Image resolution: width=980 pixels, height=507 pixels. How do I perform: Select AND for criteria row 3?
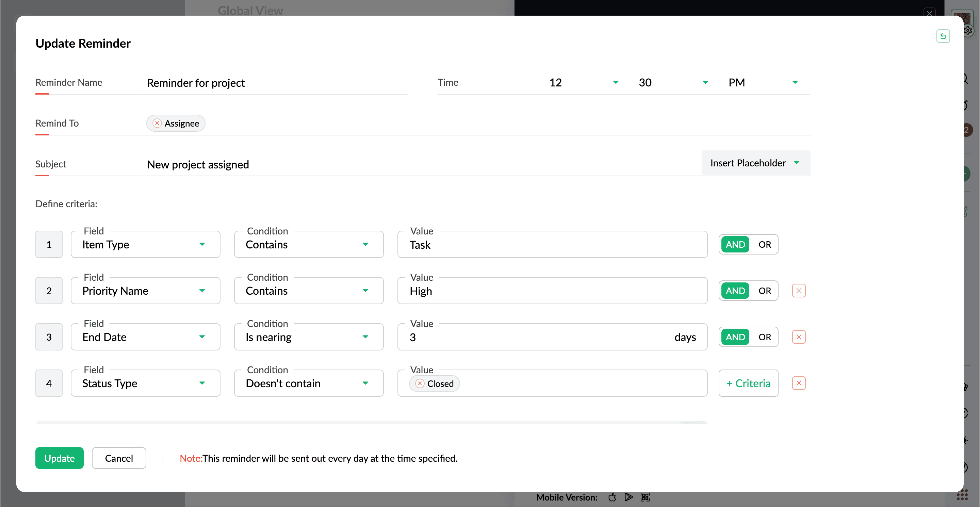[735, 337]
